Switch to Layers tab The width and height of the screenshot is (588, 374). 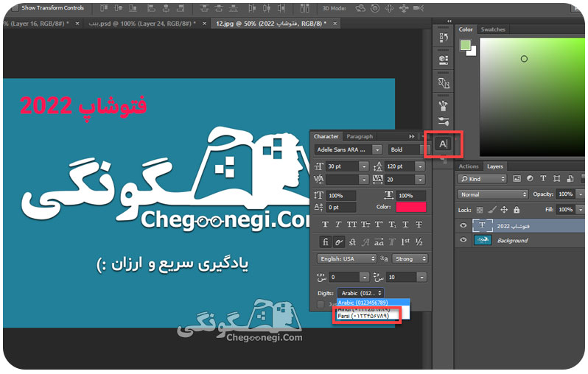(x=494, y=166)
